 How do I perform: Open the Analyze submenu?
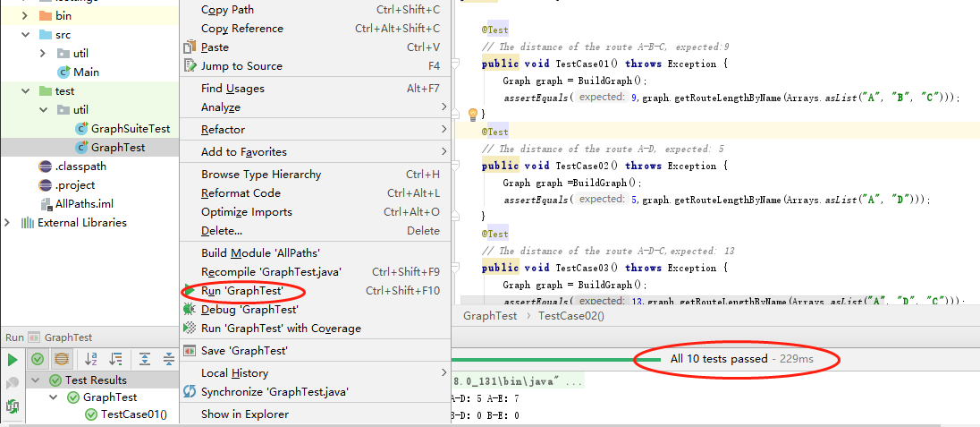click(x=315, y=107)
